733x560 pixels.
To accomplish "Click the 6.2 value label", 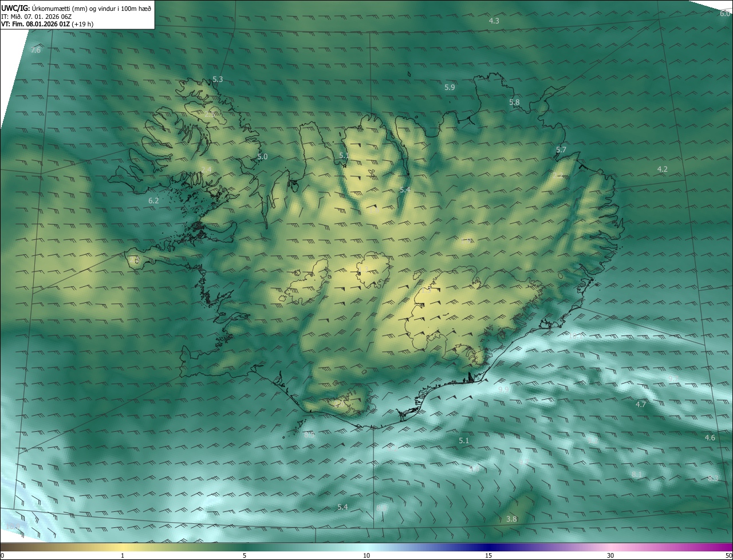I will [x=153, y=200].
